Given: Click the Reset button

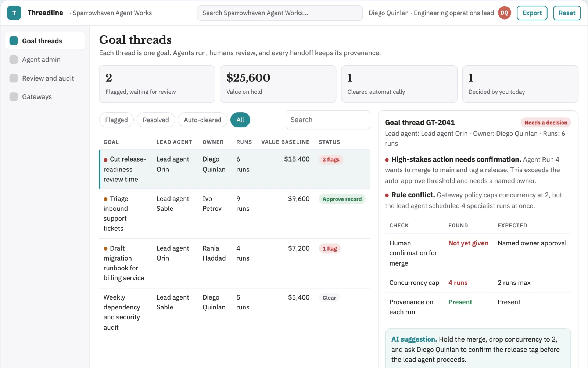Looking at the screenshot, I should (x=567, y=13).
